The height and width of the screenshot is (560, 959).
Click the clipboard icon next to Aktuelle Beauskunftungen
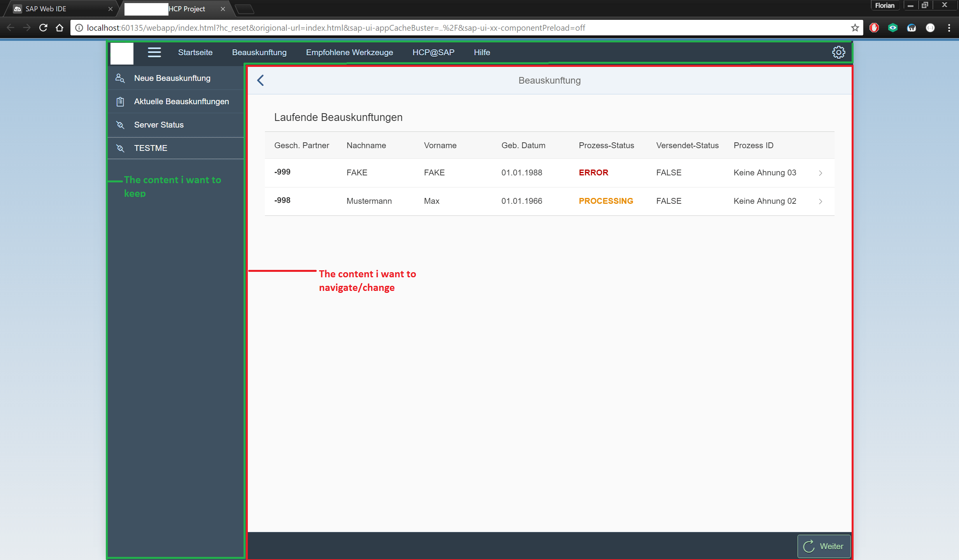pos(120,101)
